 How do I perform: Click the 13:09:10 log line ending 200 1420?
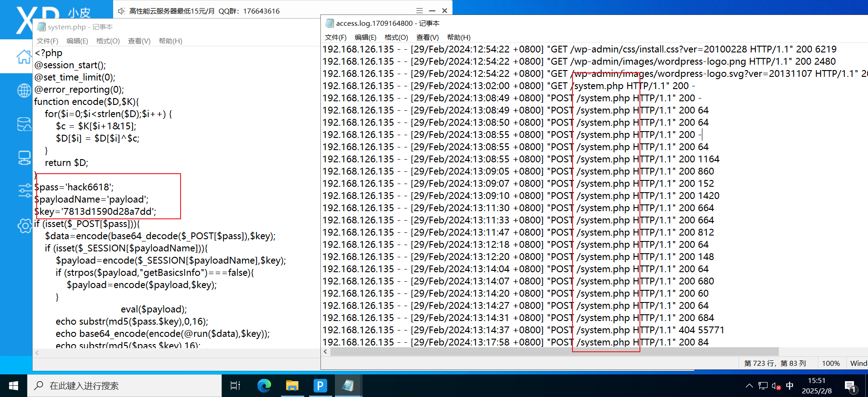[520, 196]
